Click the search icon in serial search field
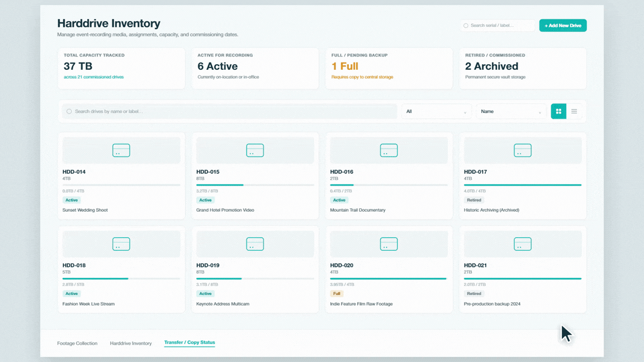This screenshot has height=362, width=644. coord(466,26)
